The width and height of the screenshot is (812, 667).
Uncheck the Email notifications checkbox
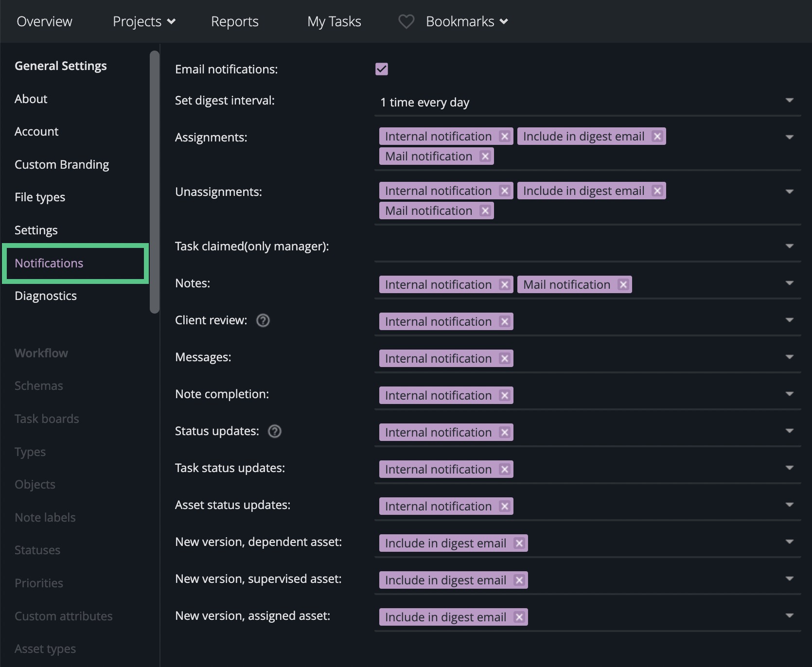pos(382,69)
